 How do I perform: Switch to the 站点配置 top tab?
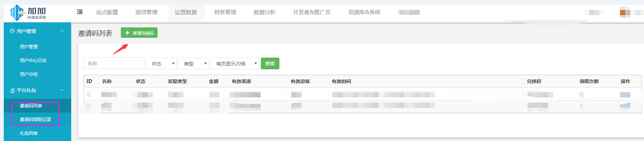pos(107,12)
